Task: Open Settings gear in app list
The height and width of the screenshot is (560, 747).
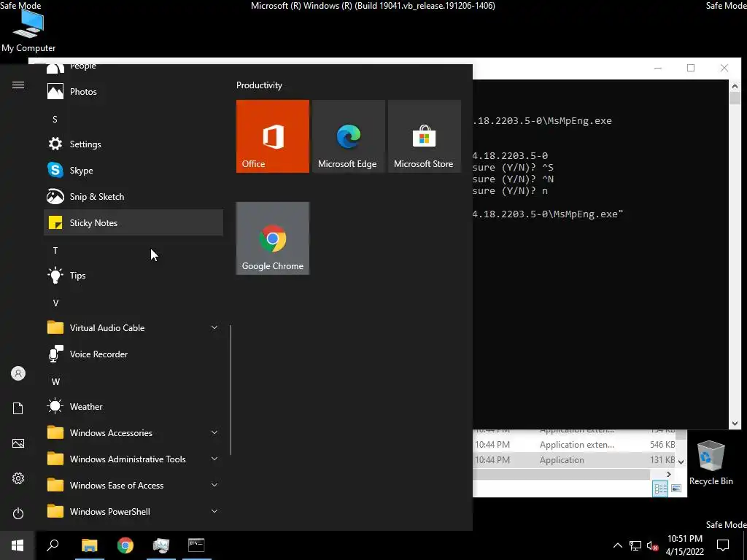Action: click(55, 144)
